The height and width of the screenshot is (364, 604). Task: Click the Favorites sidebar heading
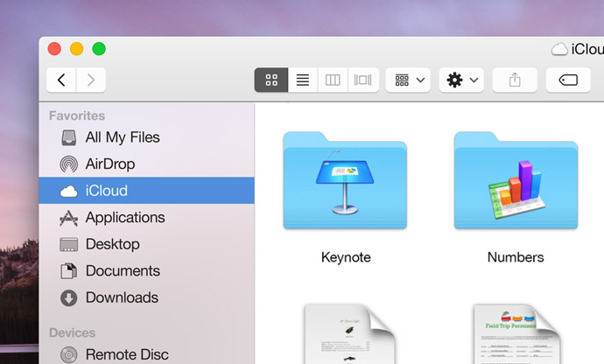click(77, 115)
